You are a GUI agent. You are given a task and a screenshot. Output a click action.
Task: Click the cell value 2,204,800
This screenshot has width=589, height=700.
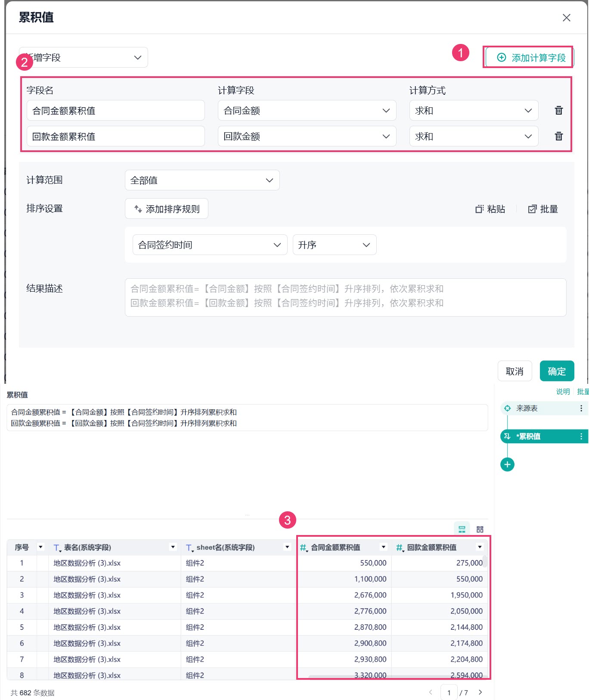point(467,660)
